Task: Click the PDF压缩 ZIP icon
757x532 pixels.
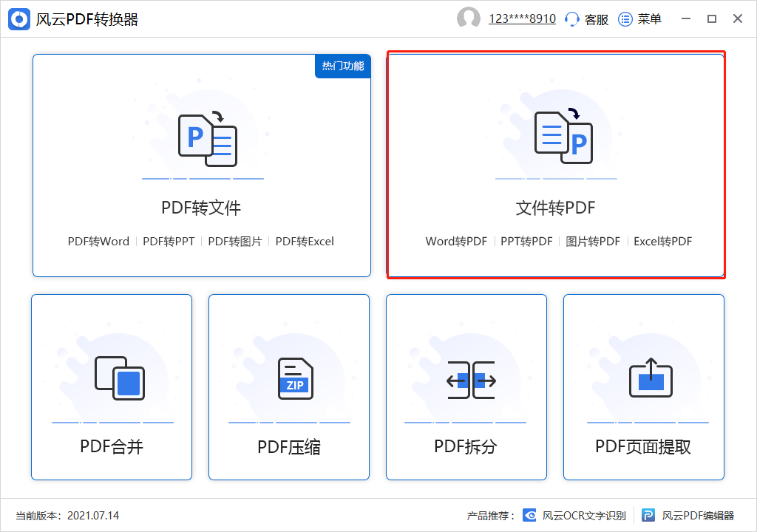Action: (296, 378)
